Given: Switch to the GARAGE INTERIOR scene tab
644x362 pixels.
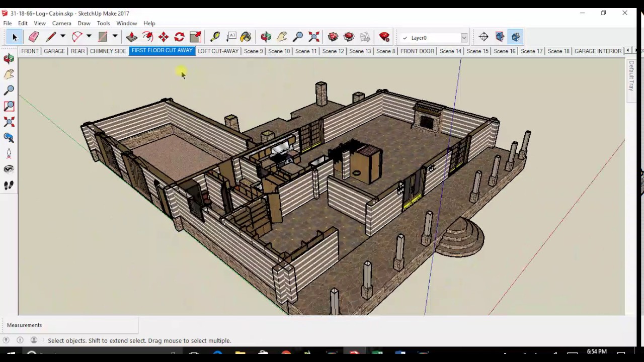Looking at the screenshot, I should pyautogui.click(x=597, y=51).
